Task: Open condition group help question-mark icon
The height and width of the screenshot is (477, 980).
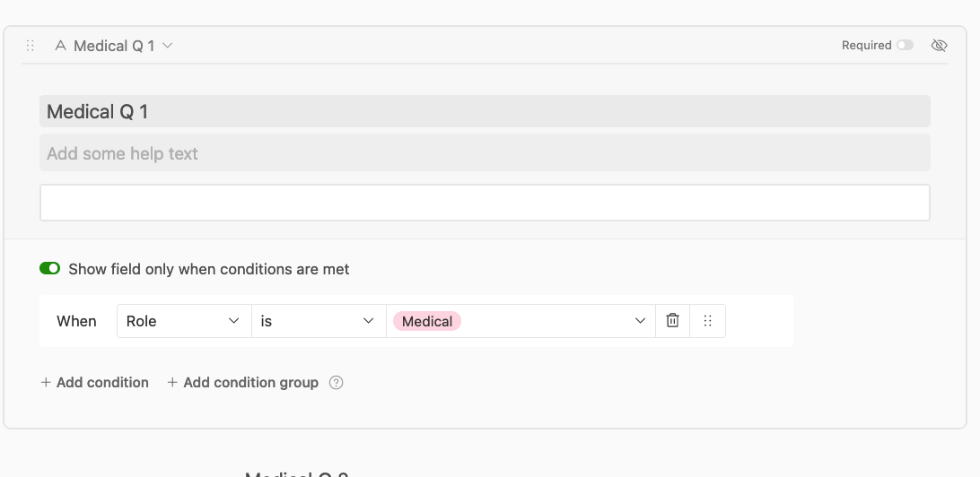Action: [x=337, y=383]
